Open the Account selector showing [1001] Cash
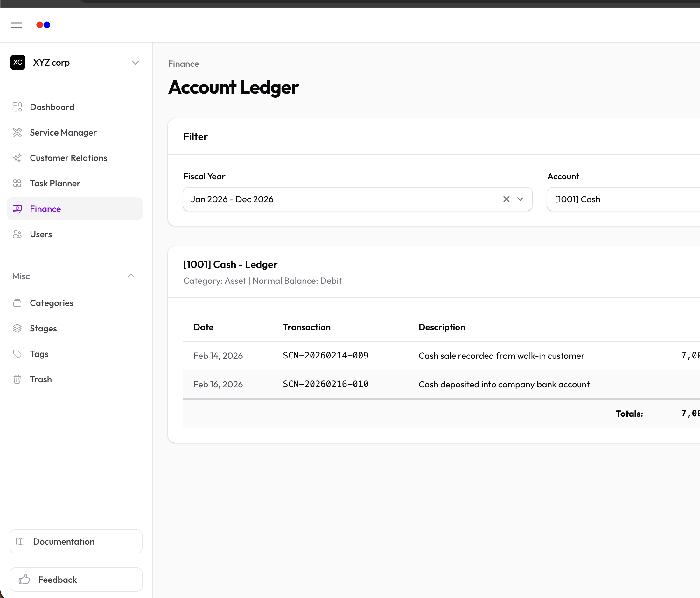The image size is (700, 598). [x=623, y=199]
